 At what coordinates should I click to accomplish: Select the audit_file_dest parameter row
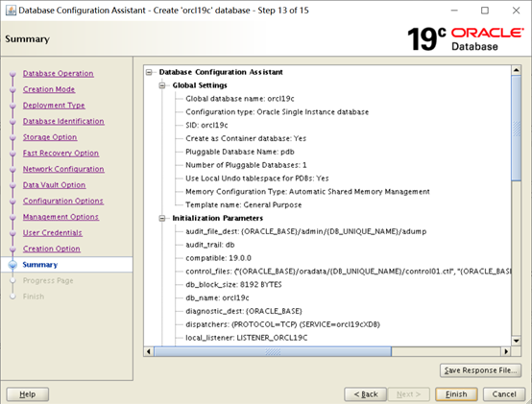306,231
